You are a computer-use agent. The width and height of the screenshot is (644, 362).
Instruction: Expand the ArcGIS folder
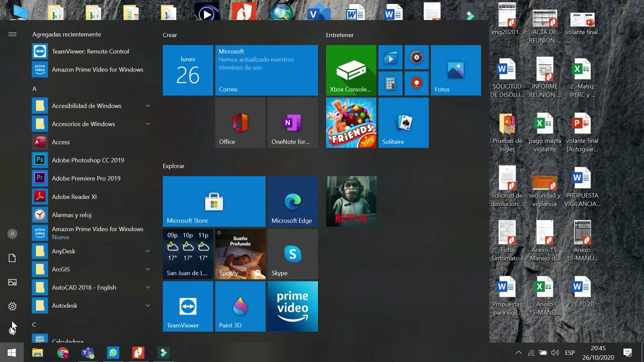(x=92, y=269)
